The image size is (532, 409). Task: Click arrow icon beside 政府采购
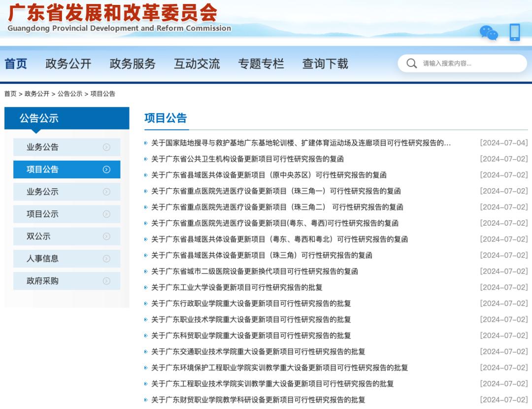(x=106, y=281)
